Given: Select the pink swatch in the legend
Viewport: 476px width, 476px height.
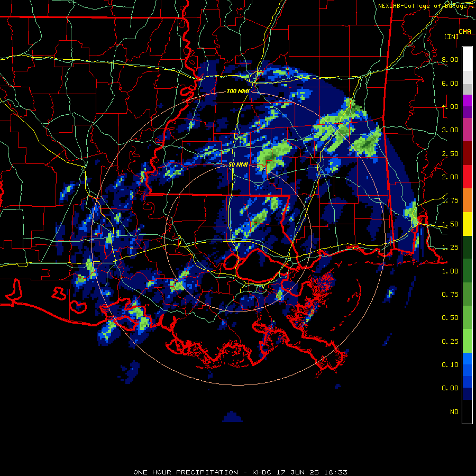Looking at the screenshot, I should 467,130.
